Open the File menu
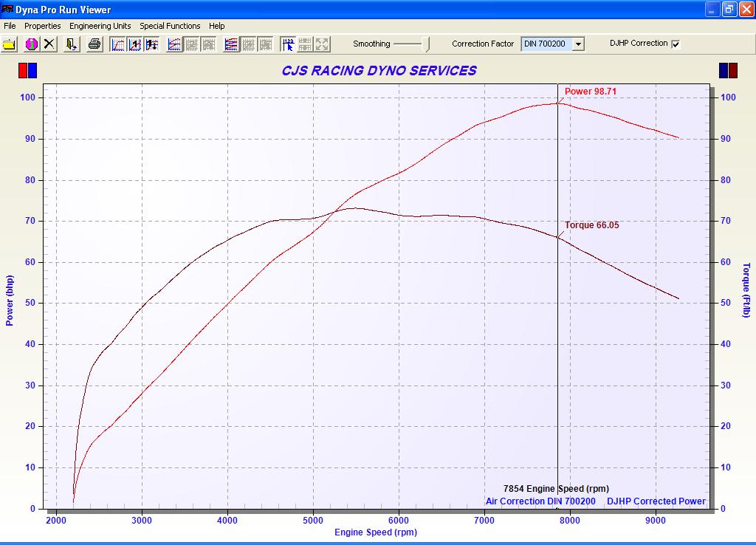This screenshot has width=756, height=545. [10, 26]
